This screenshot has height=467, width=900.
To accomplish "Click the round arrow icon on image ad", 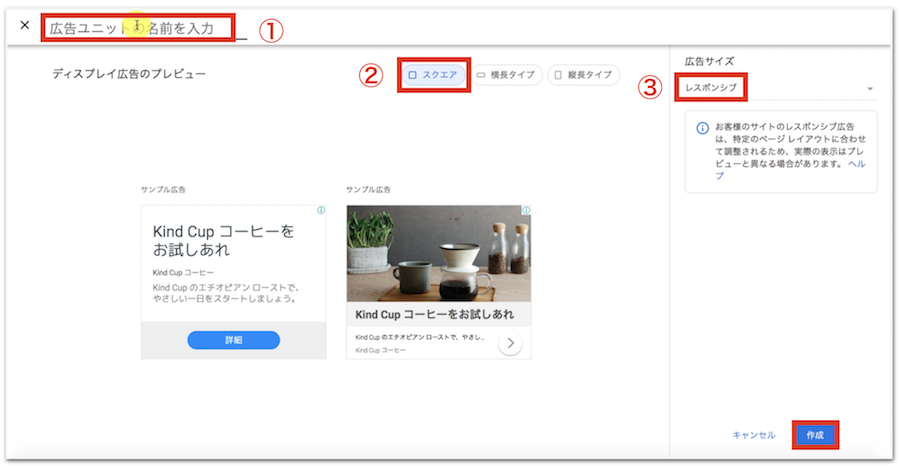I will click(x=510, y=344).
